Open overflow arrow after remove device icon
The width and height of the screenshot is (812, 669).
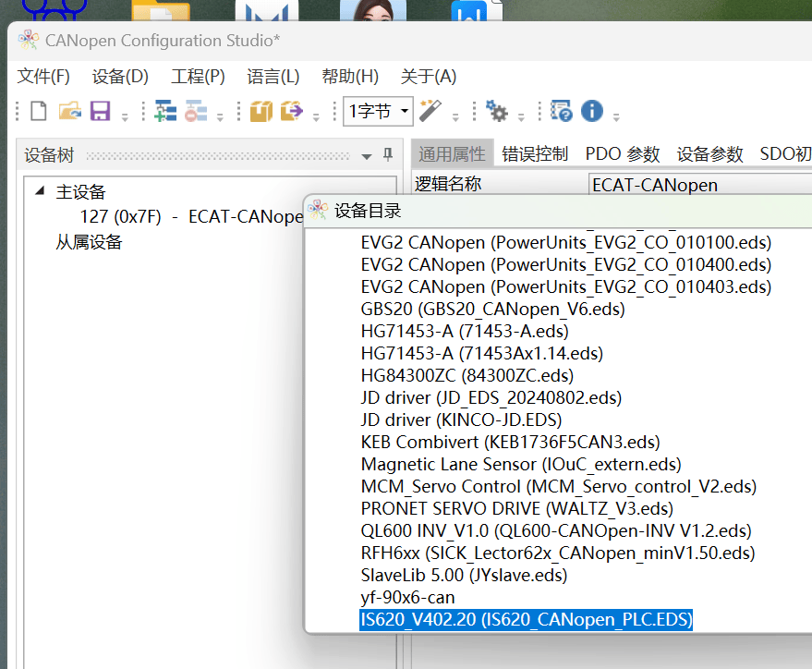(220, 116)
